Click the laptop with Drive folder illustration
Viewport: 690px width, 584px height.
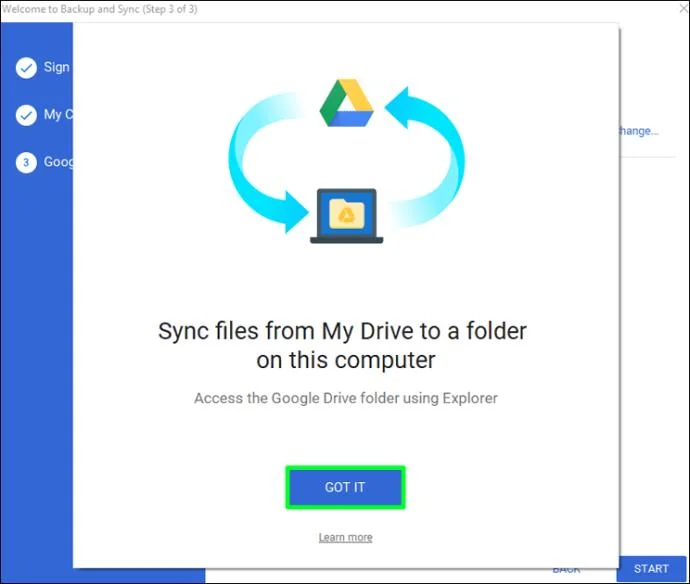[x=346, y=216]
